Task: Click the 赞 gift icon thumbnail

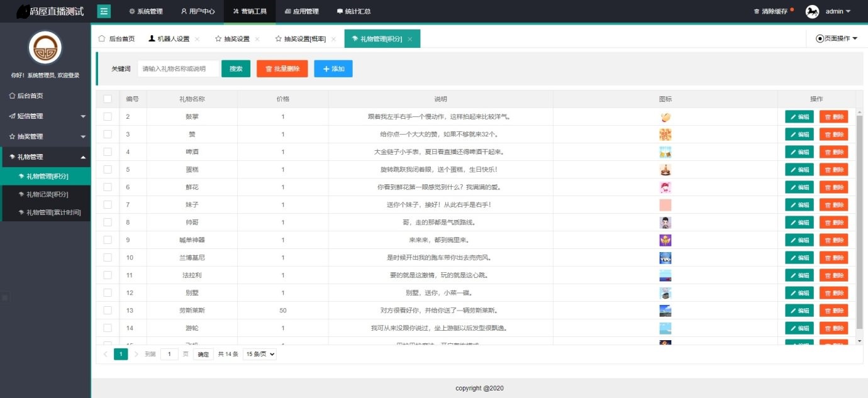Action: click(665, 135)
